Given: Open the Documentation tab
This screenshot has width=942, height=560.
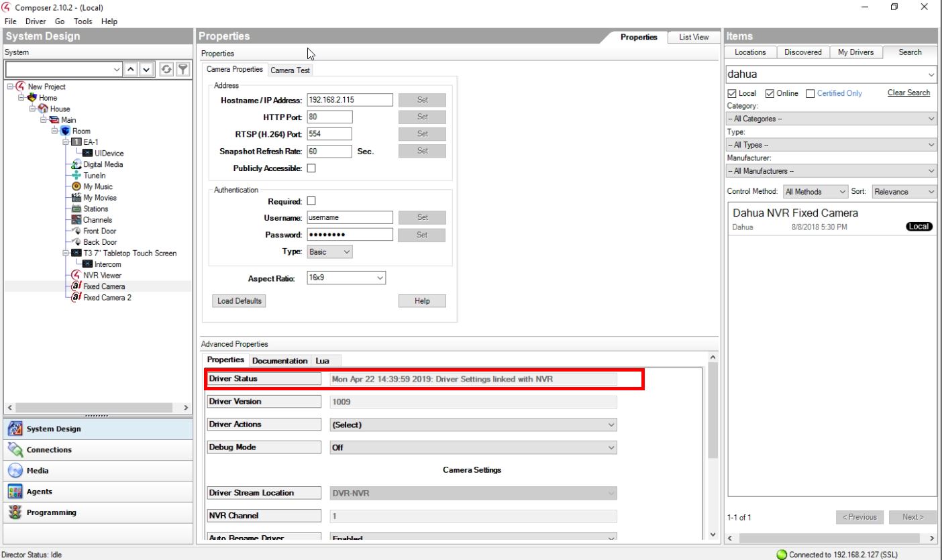Looking at the screenshot, I should tap(280, 361).
